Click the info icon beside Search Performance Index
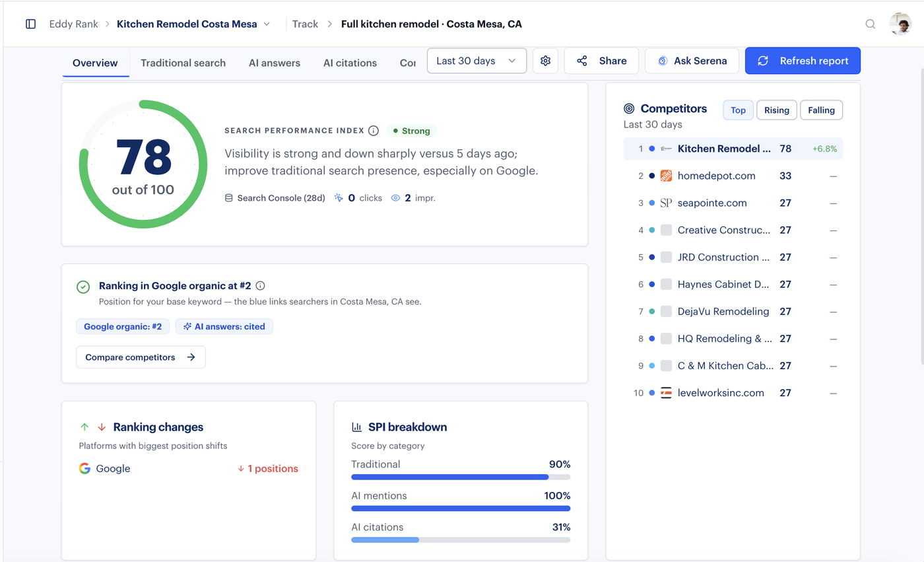 374,131
